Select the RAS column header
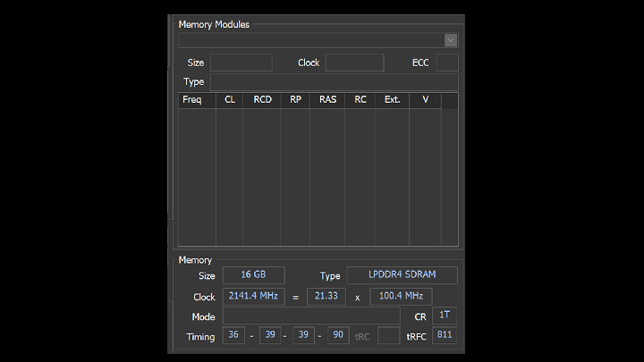Image resolution: width=644 pixels, height=362 pixels. coord(327,100)
